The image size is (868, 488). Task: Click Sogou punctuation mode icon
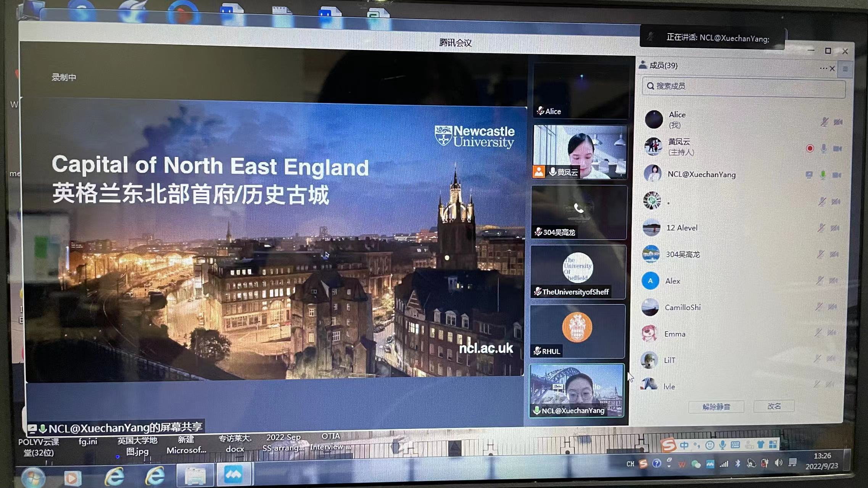click(x=697, y=445)
